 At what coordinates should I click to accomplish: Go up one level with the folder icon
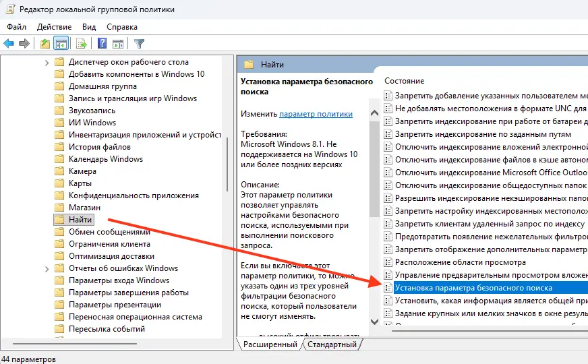tap(45, 44)
